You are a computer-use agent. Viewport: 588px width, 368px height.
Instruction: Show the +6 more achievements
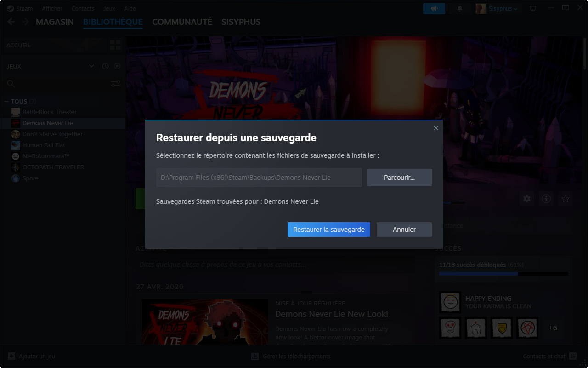tap(553, 328)
